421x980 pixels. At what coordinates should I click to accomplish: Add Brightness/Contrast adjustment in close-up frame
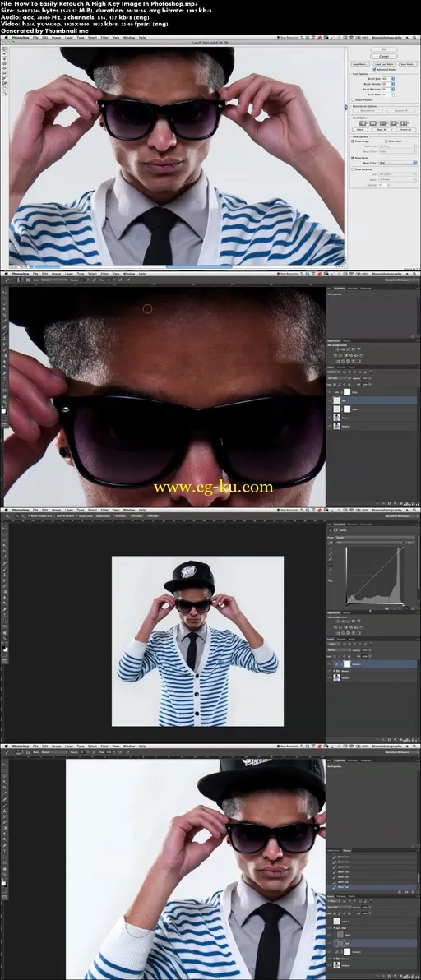coord(338,349)
